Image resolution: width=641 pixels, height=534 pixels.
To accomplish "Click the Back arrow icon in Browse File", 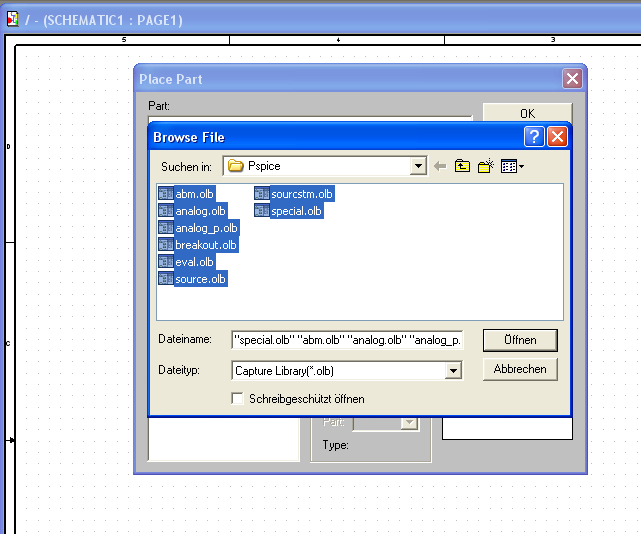I will click(440, 166).
